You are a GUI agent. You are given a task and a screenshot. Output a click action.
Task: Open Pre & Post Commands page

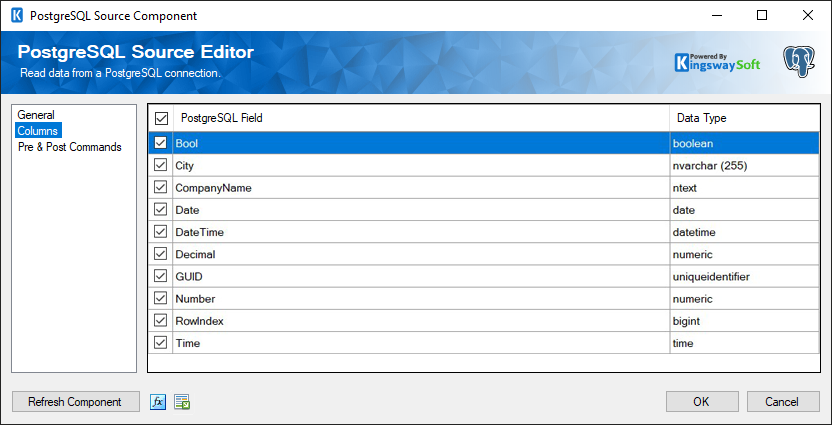[x=70, y=147]
